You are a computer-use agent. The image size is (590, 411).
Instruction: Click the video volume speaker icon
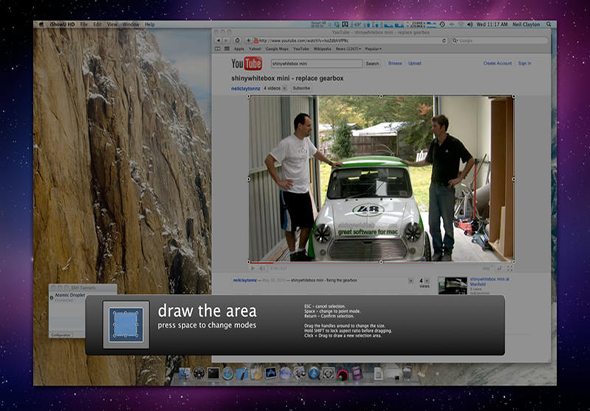[262, 268]
